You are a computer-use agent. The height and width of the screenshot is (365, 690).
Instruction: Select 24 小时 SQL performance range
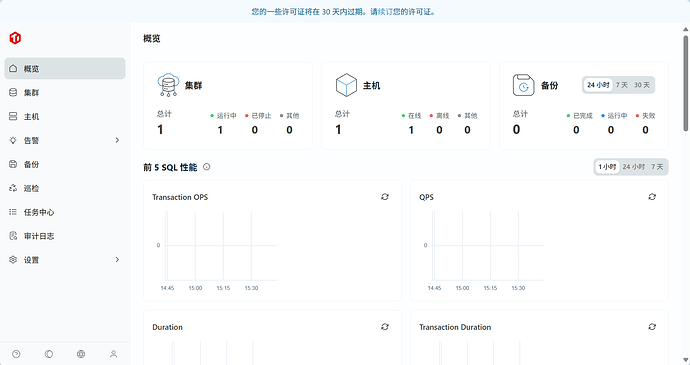click(634, 167)
